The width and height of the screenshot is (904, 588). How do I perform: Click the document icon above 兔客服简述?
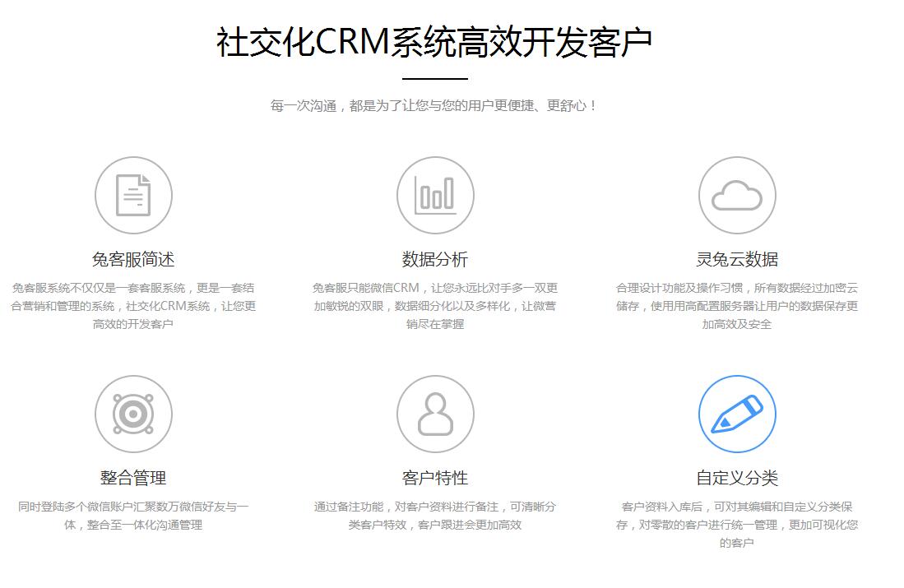[133, 196]
